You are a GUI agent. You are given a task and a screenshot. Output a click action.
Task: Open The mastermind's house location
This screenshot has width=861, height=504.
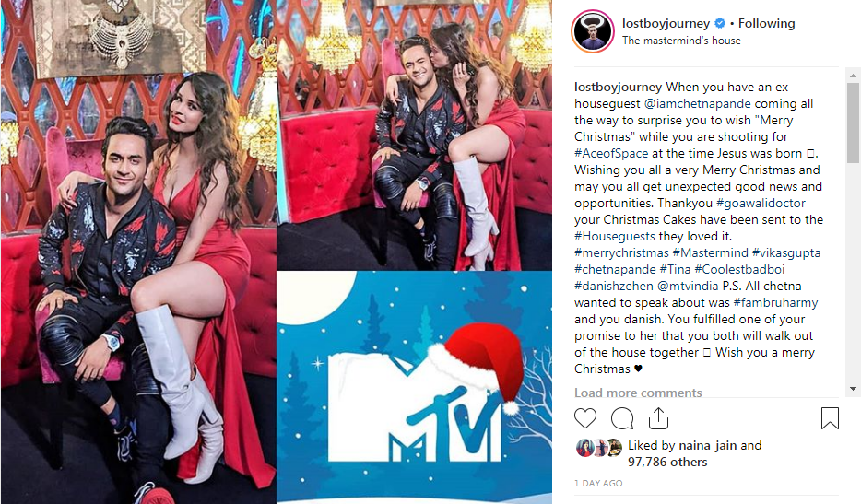pyautogui.click(x=681, y=41)
